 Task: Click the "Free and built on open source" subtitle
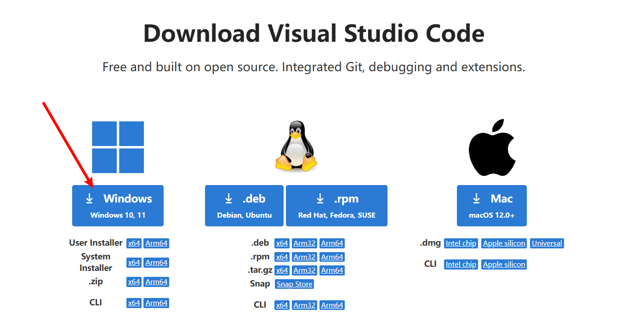[314, 67]
